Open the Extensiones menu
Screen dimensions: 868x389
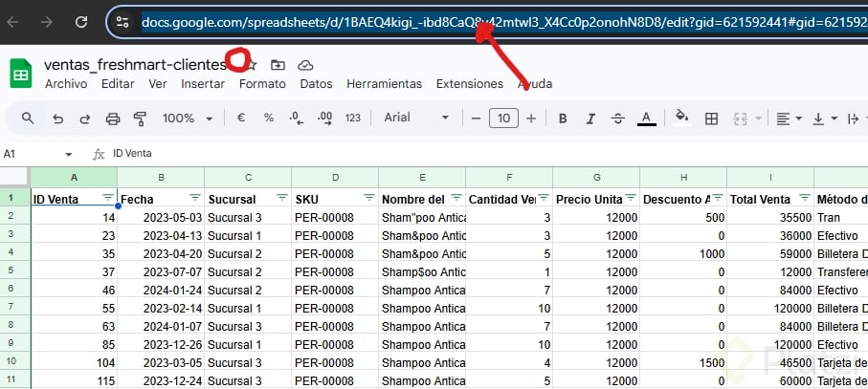(470, 84)
